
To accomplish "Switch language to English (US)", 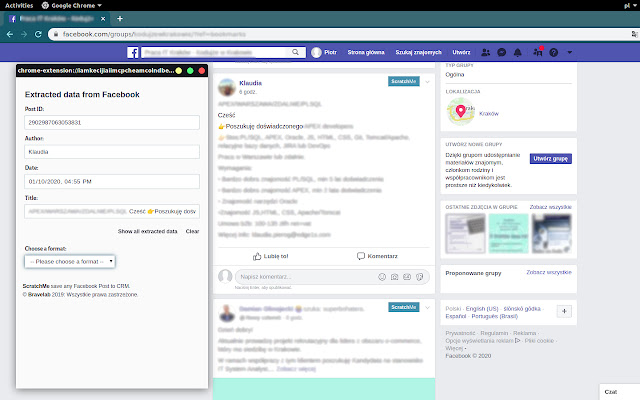I will pos(482,309).
